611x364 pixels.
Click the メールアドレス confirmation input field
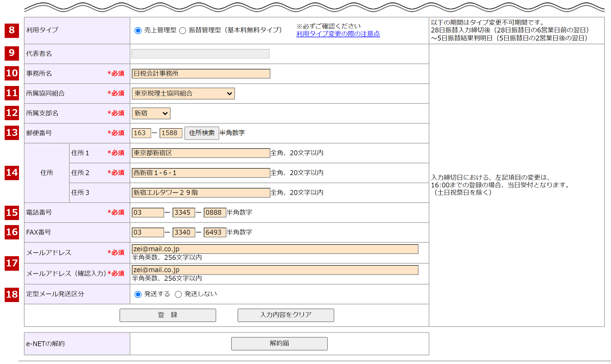tap(275, 270)
